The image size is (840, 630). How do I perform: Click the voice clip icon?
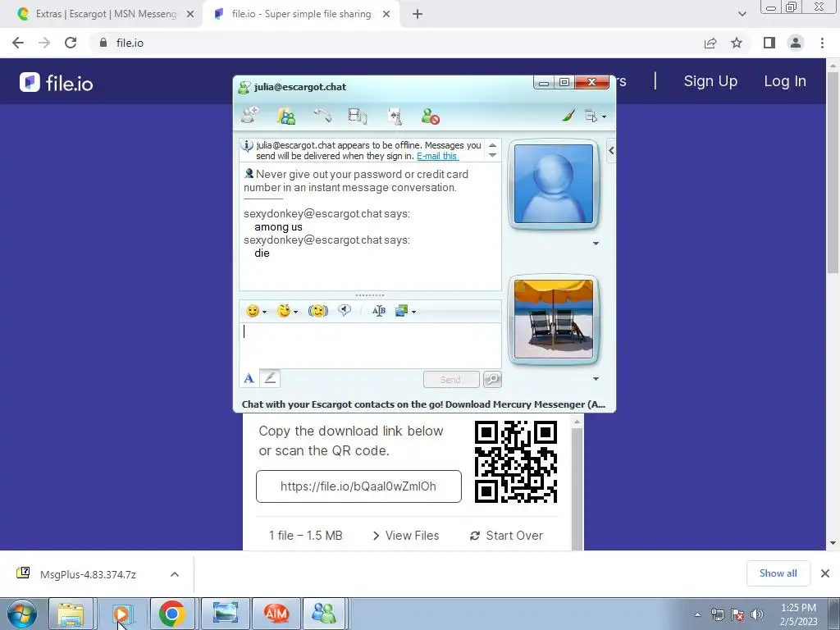pos(345,310)
